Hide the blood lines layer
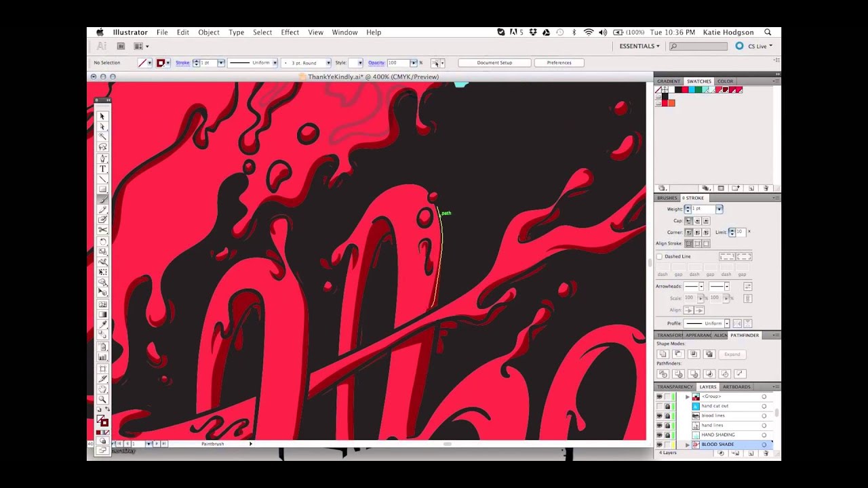Image resolution: width=868 pixels, height=488 pixels. (659, 415)
